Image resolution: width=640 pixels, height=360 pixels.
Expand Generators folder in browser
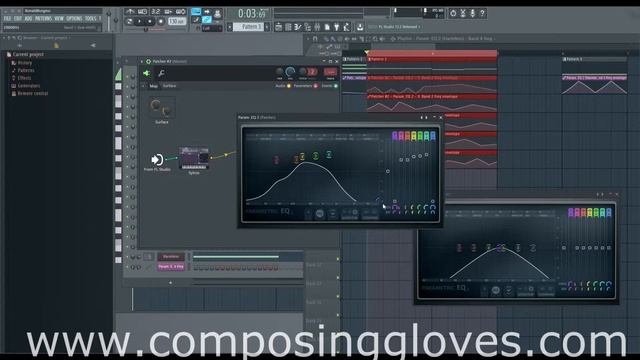click(x=28, y=86)
